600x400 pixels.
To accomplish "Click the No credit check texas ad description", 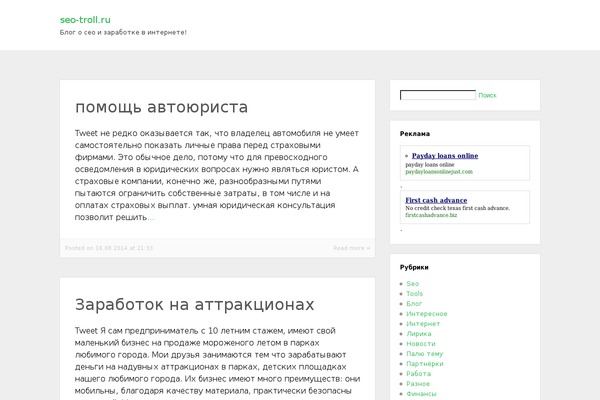I will coord(458,208).
